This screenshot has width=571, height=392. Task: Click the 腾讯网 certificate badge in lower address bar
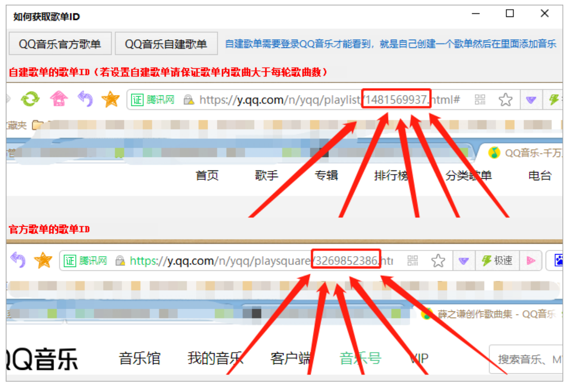(86, 260)
